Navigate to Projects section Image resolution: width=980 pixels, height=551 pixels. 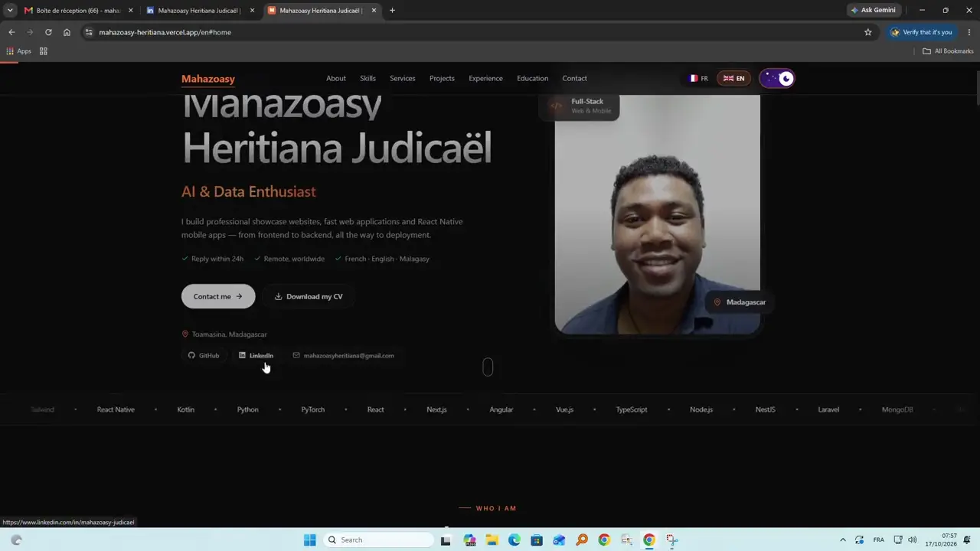coord(442,78)
